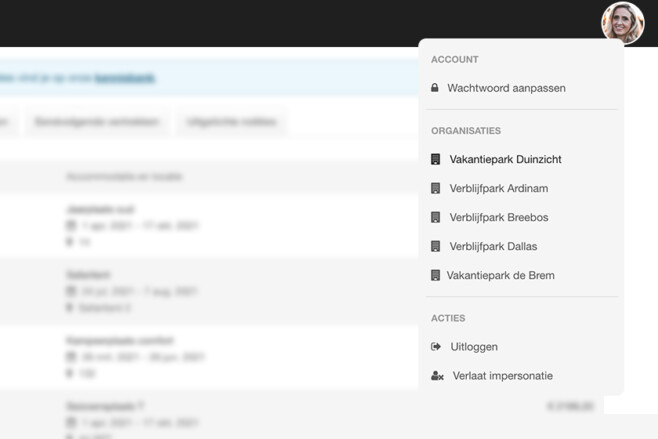This screenshot has height=439, width=658.
Task: Click the building icon beside Vakantiepark de Brem
Action: click(x=435, y=275)
